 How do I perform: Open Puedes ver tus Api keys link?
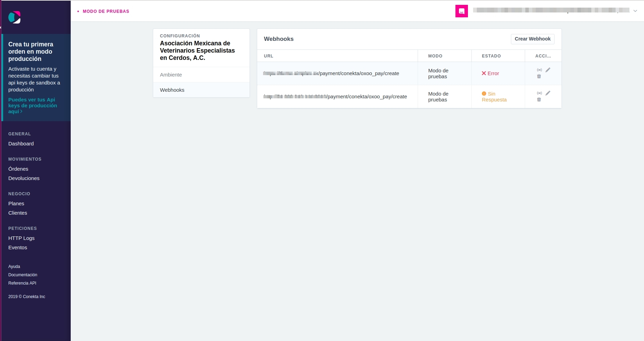33,106
